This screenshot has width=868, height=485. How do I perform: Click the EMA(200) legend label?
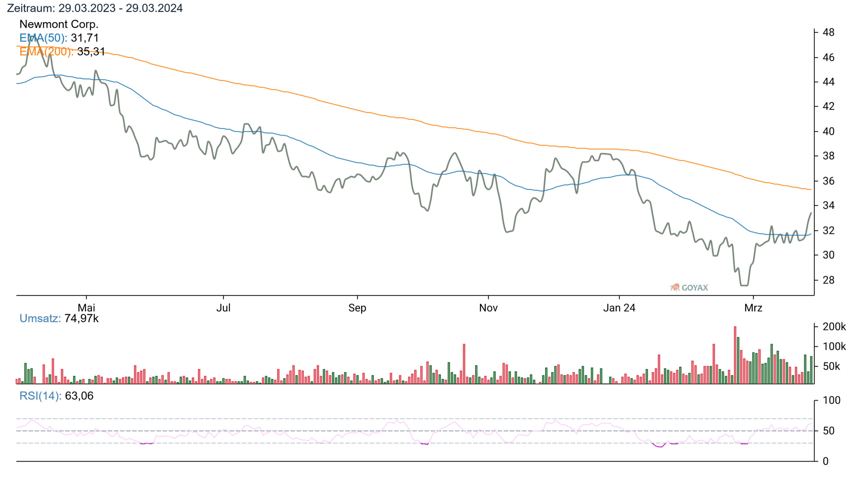click(46, 52)
